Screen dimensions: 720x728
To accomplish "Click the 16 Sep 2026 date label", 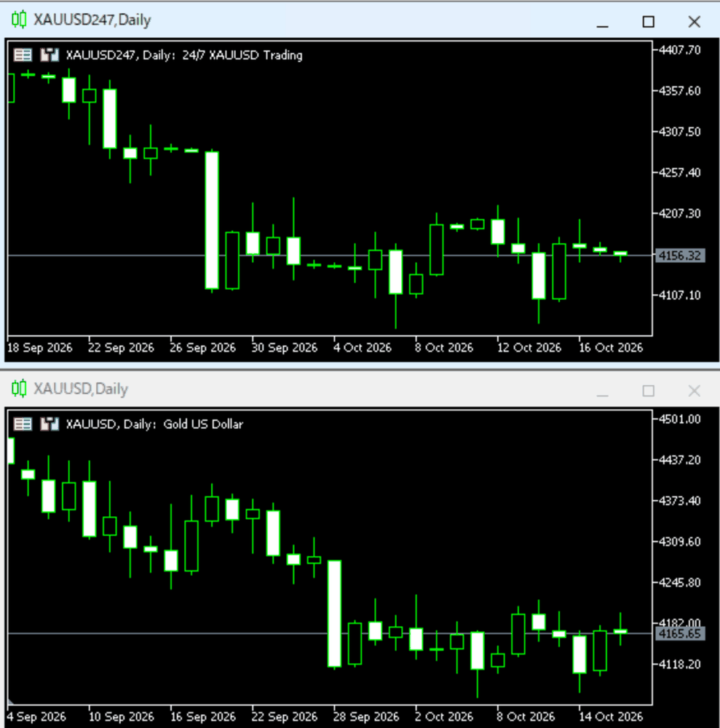I will (203, 717).
